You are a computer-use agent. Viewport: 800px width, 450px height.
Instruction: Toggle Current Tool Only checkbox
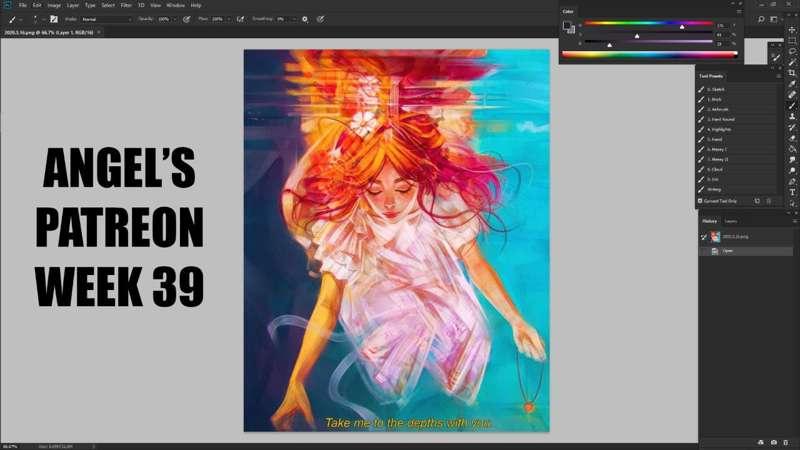point(700,201)
